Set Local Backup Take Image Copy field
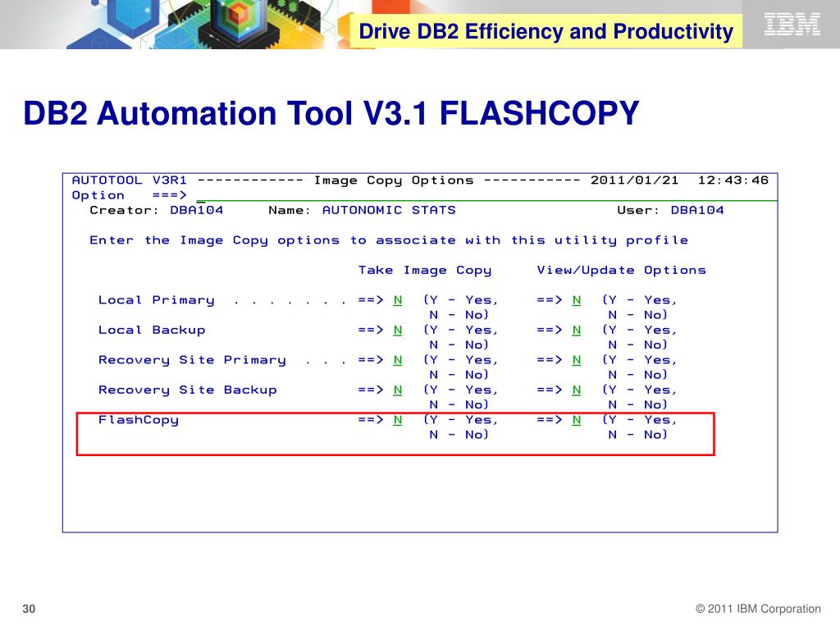 click(x=398, y=330)
